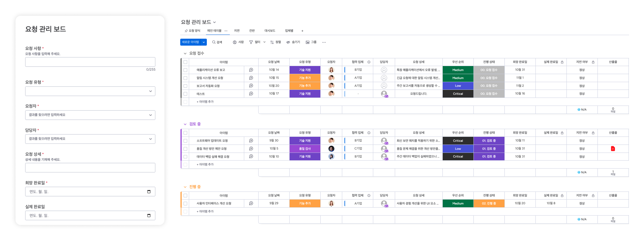
Task: Collapse the 검토 중 group
Action: point(185,124)
